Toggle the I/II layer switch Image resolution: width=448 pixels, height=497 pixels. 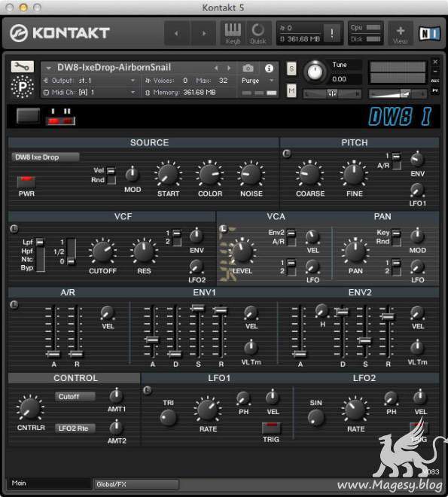pos(60,120)
